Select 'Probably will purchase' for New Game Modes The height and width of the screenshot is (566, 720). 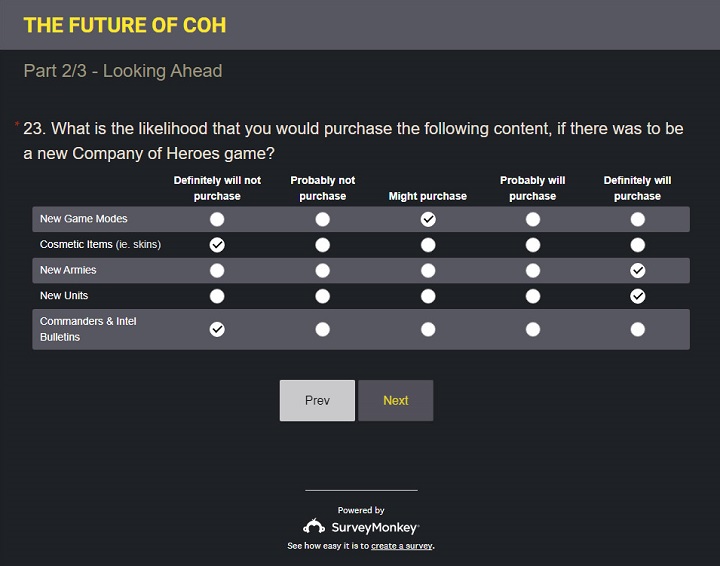click(x=533, y=219)
